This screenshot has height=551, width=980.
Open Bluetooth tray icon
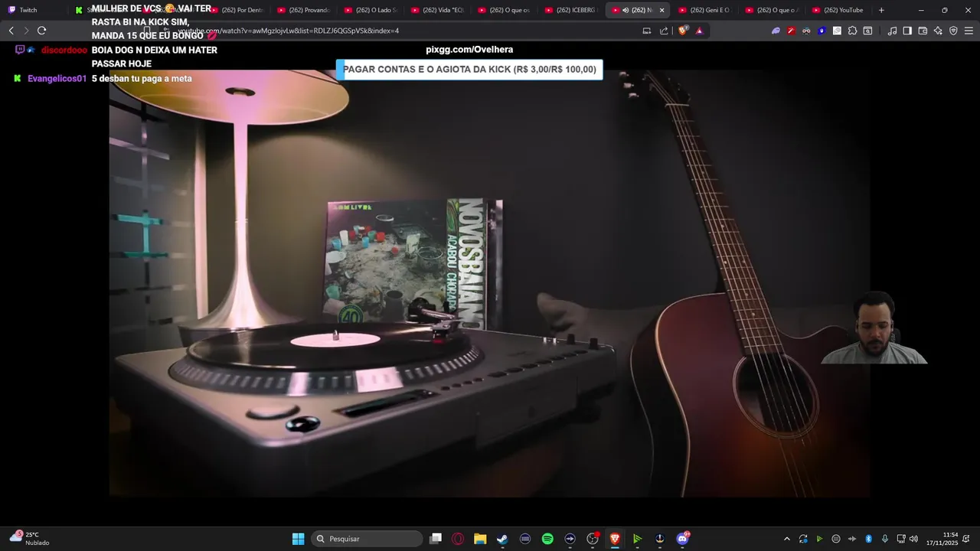pos(868,539)
